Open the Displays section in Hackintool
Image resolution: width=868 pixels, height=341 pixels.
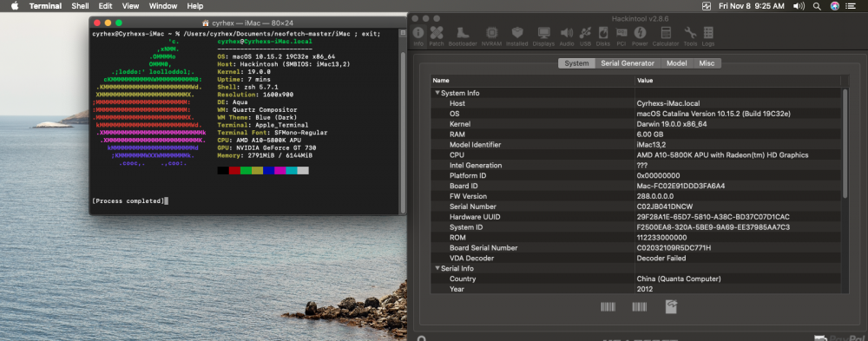tap(543, 36)
